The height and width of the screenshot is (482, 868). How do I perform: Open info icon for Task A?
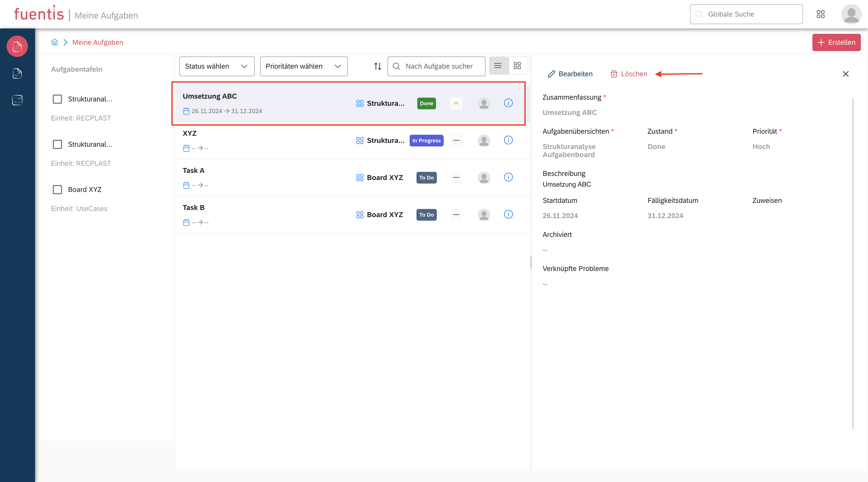[x=508, y=177]
